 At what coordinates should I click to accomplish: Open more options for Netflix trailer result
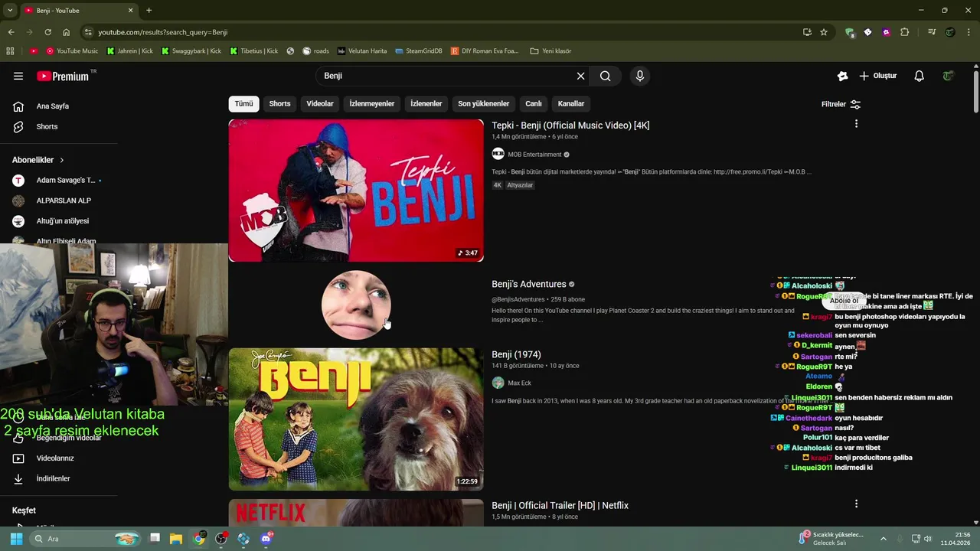856,504
